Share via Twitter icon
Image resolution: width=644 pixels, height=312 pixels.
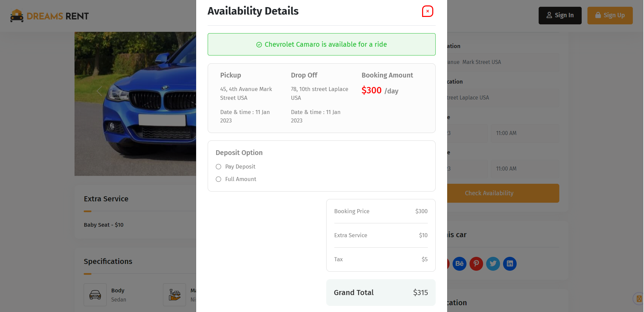pyautogui.click(x=493, y=264)
